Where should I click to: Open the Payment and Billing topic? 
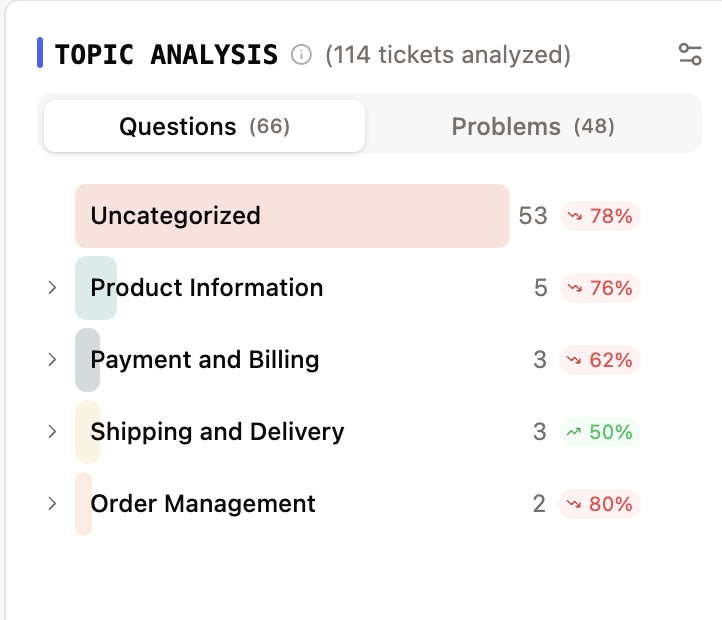coord(205,360)
